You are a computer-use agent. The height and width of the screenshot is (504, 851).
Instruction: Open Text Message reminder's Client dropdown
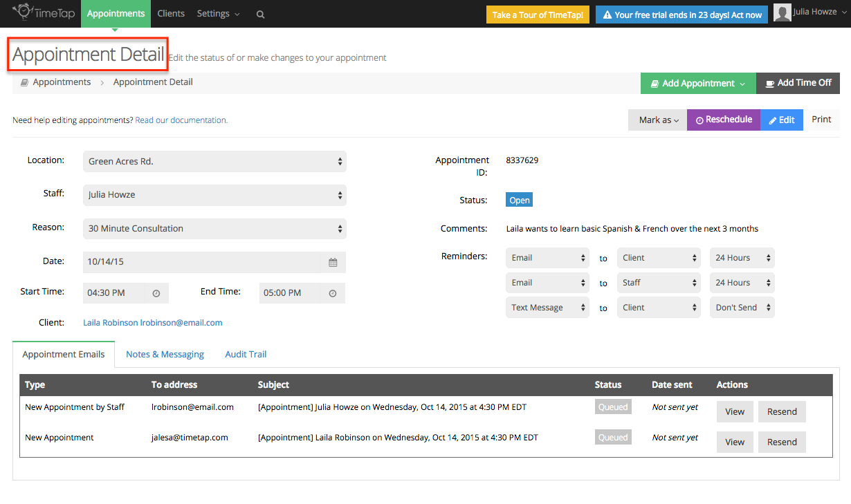[x=659, y=308]
